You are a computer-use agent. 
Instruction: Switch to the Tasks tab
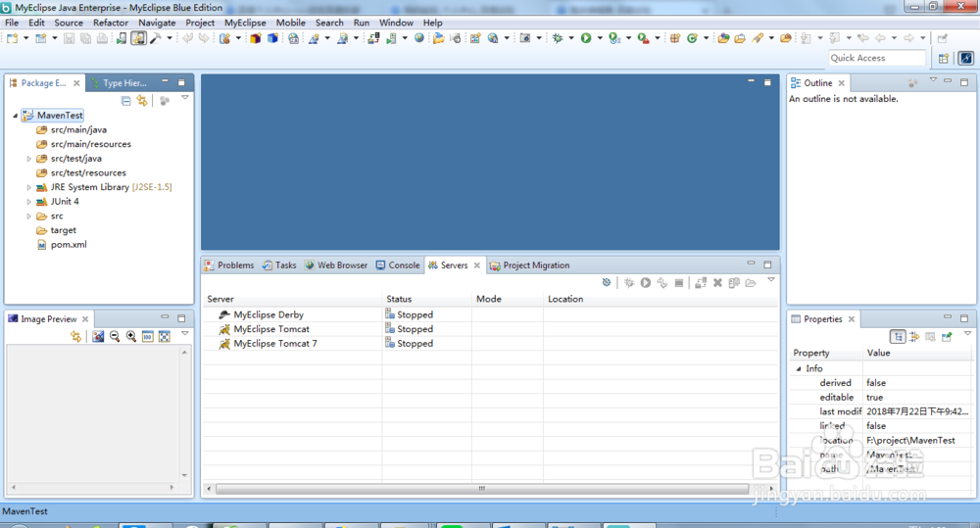tap(278, 265)
